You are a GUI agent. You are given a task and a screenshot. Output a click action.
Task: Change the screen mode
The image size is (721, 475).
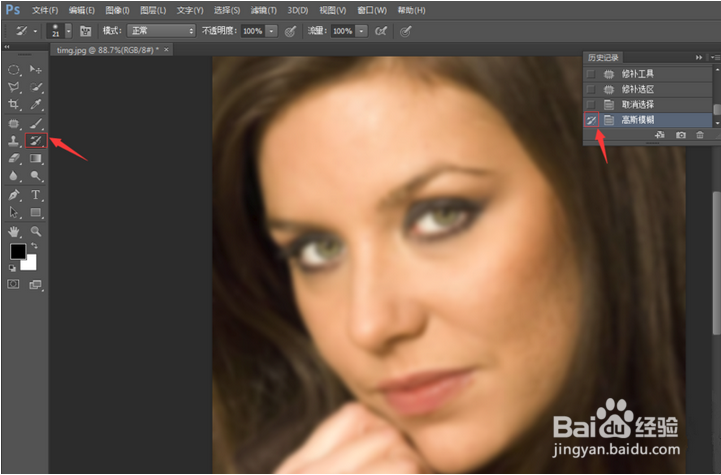click(x=35, y=285)
